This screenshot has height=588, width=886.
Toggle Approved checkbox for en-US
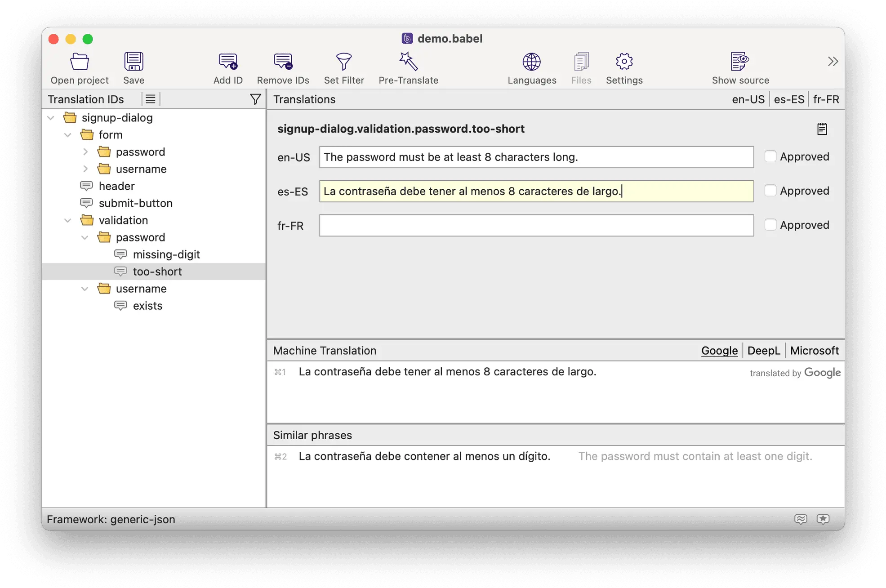point(770,156)
